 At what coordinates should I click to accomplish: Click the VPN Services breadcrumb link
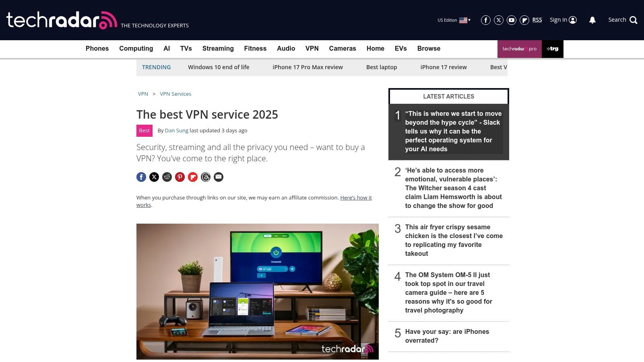pos(175,94)
